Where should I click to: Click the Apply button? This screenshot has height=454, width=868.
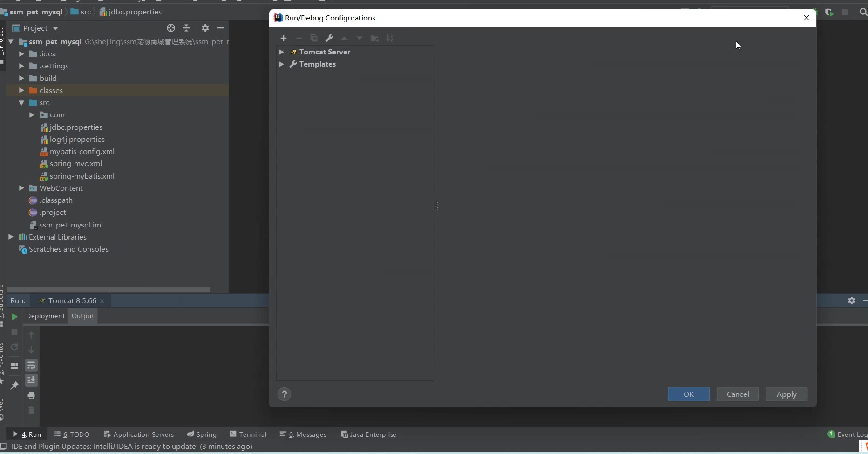click(787, 394)
